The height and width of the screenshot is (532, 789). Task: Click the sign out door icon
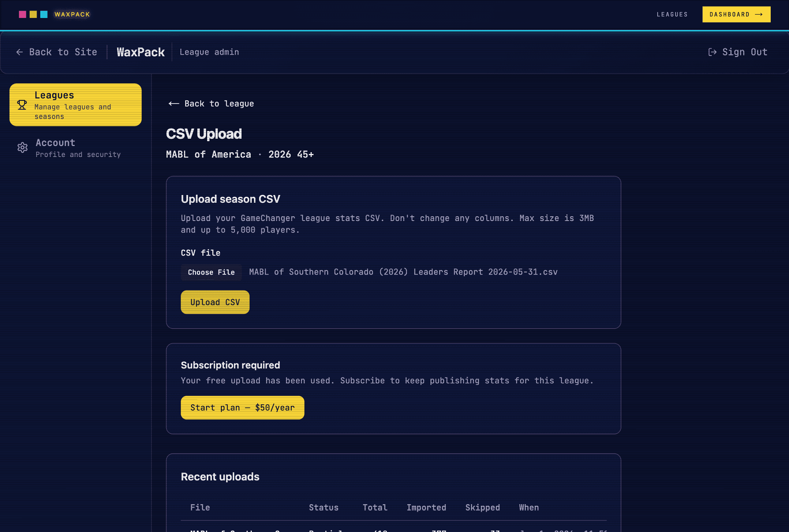(x=712, y=52)
